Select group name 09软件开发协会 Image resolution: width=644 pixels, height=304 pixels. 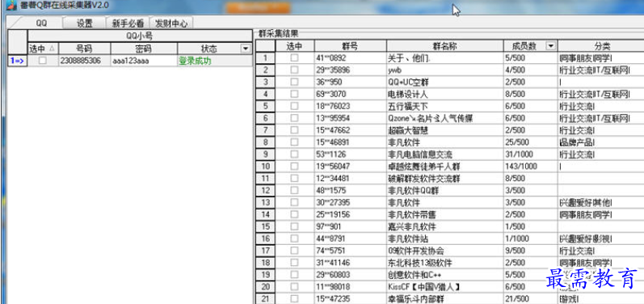444,251
